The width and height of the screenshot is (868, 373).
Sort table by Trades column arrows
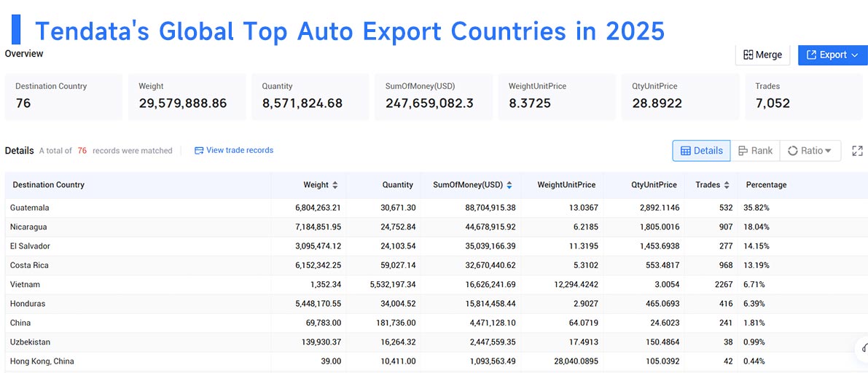(x=727, y=185)
